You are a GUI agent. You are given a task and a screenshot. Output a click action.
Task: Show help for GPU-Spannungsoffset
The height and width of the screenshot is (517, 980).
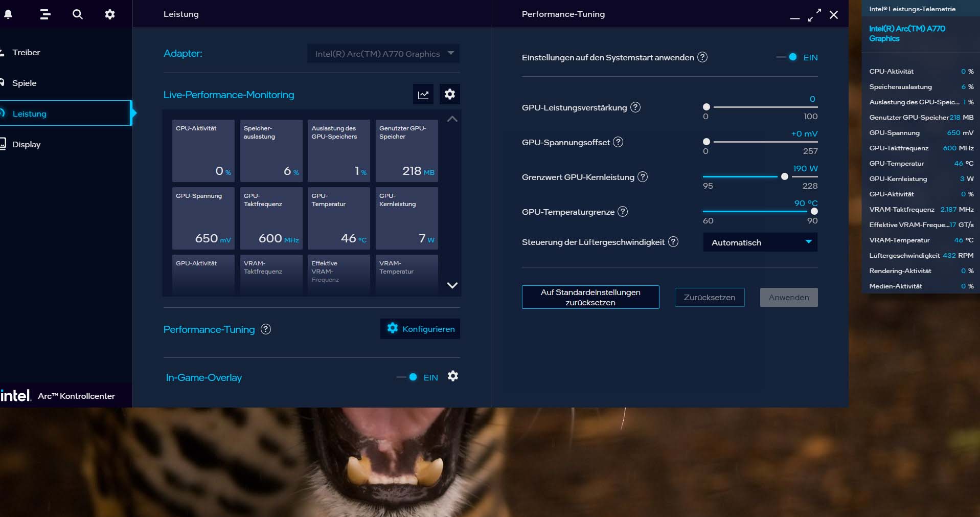(x=618, y=142)
